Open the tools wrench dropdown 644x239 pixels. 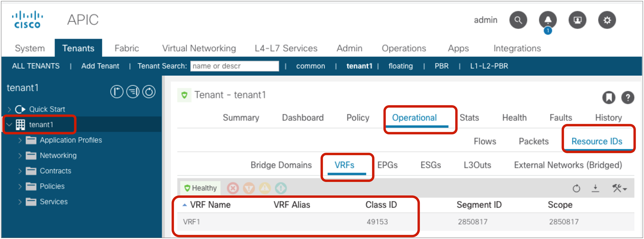(x=619, y=189)
